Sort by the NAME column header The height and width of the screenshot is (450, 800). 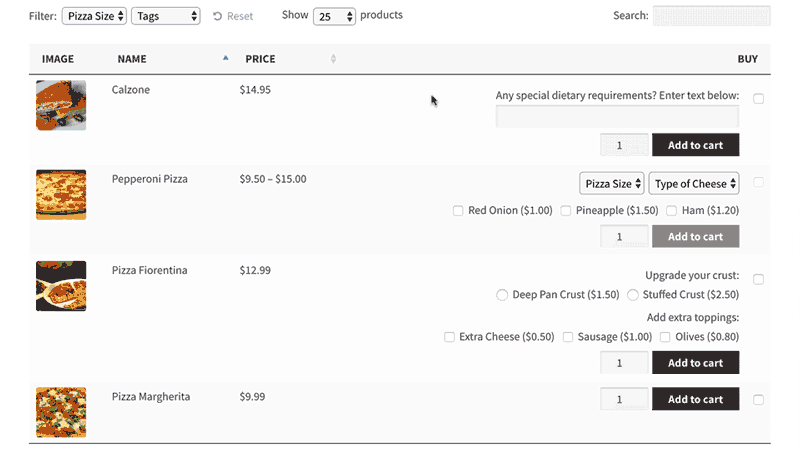132,59
